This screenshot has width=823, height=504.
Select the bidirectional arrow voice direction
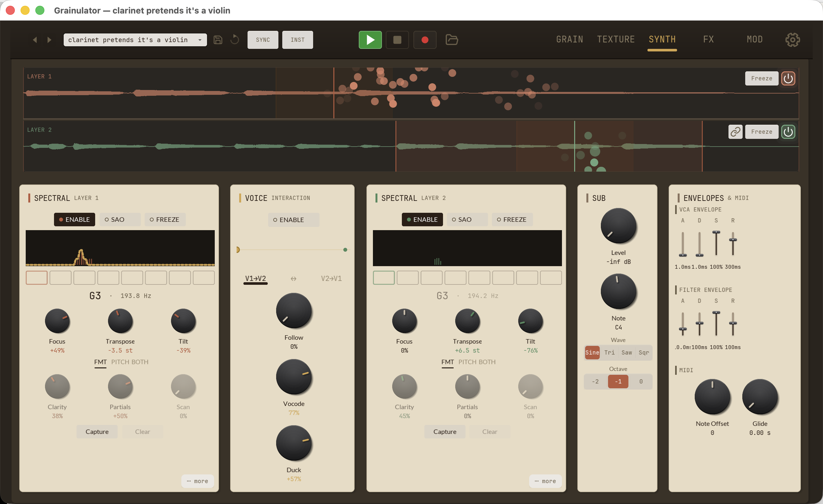pos(293,279)
